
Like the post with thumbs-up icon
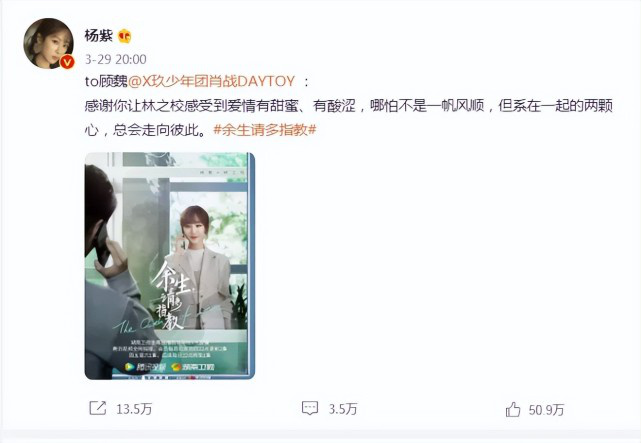pyautogui.click(x=513, y=409)
